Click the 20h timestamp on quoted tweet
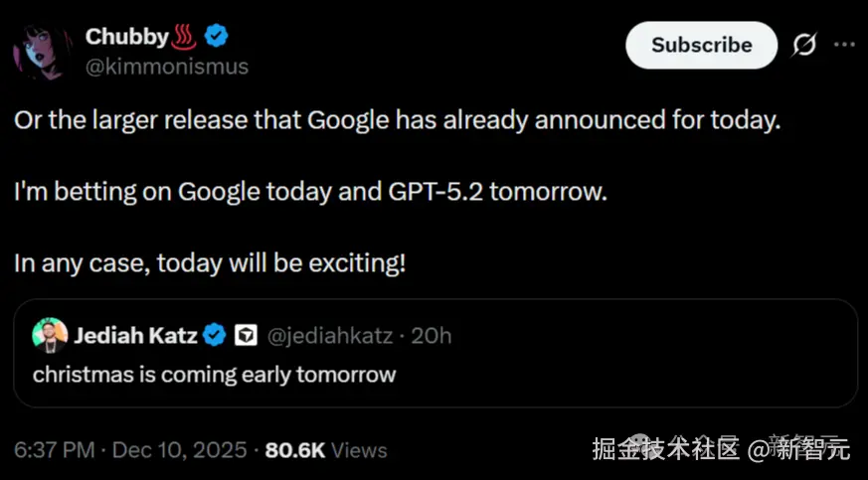The width and height of the screenshot is (868, 480). (432, 336)
